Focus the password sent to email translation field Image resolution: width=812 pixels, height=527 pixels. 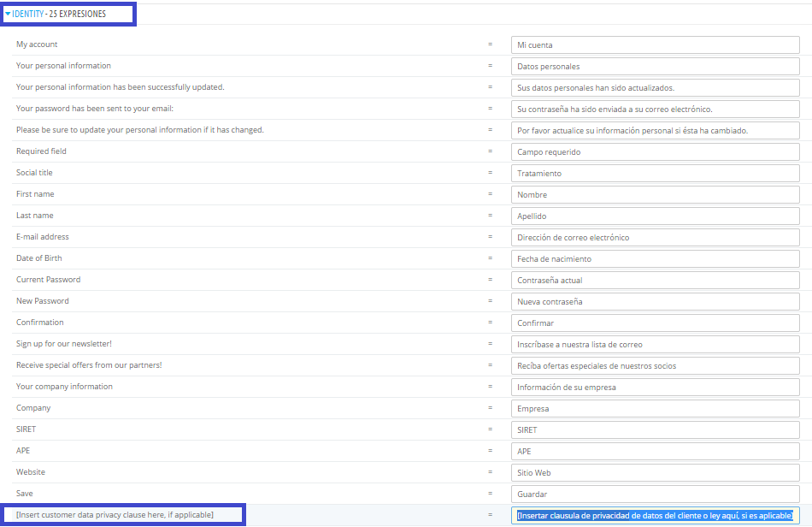[655, 109]
